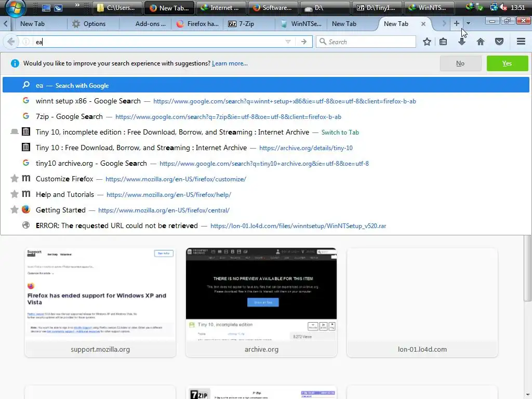Image resolution: width=532 pixels, height=399 pixels.
Task: Select 'ea — Search with Google' suggestion
Action: coord(265,85)
